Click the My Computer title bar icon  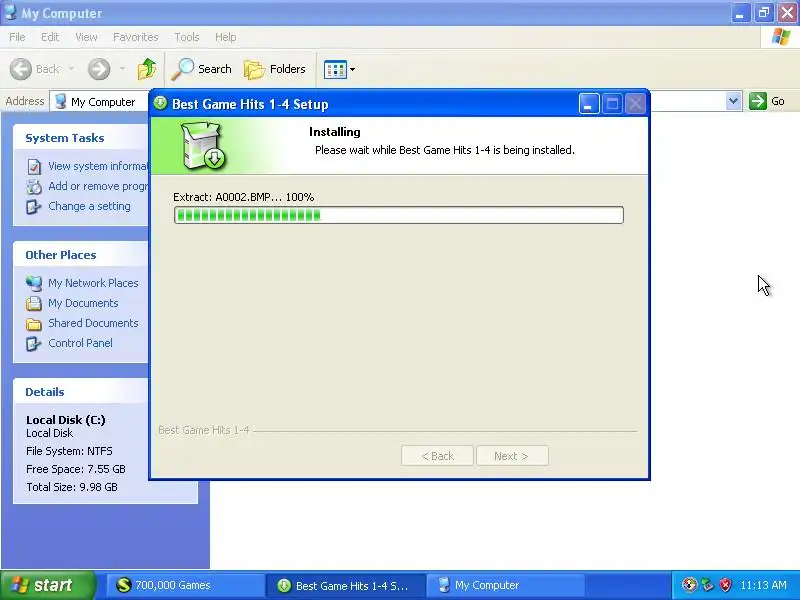click(x=10, y=12)
